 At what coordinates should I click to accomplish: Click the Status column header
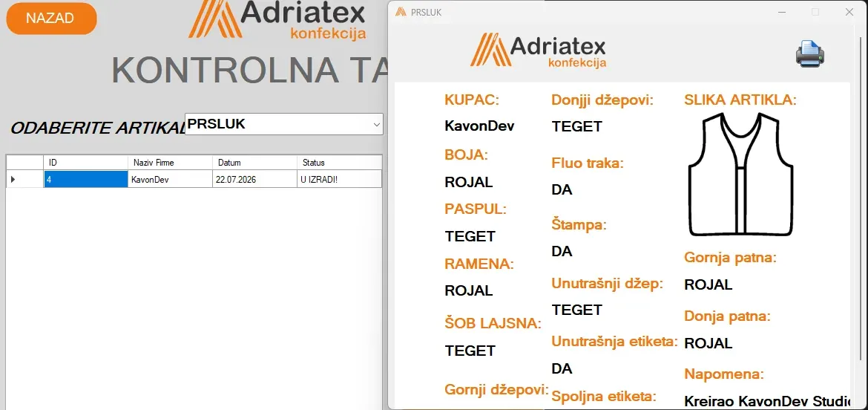coord(339,163)
